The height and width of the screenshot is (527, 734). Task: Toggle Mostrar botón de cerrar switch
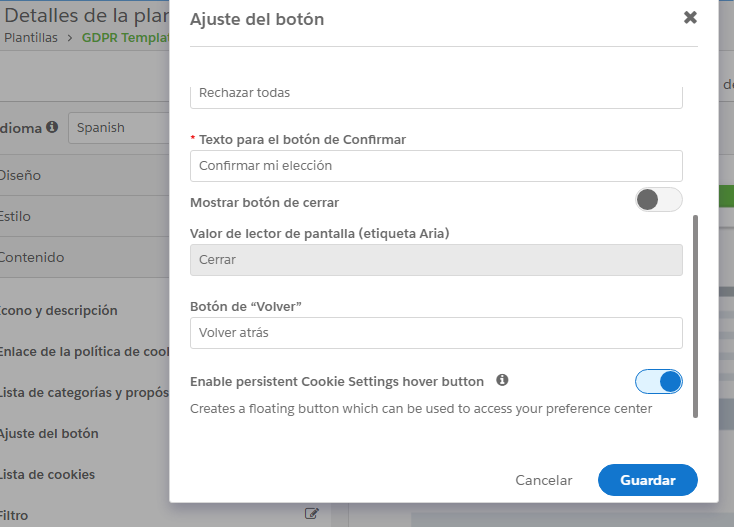(658, 199)
